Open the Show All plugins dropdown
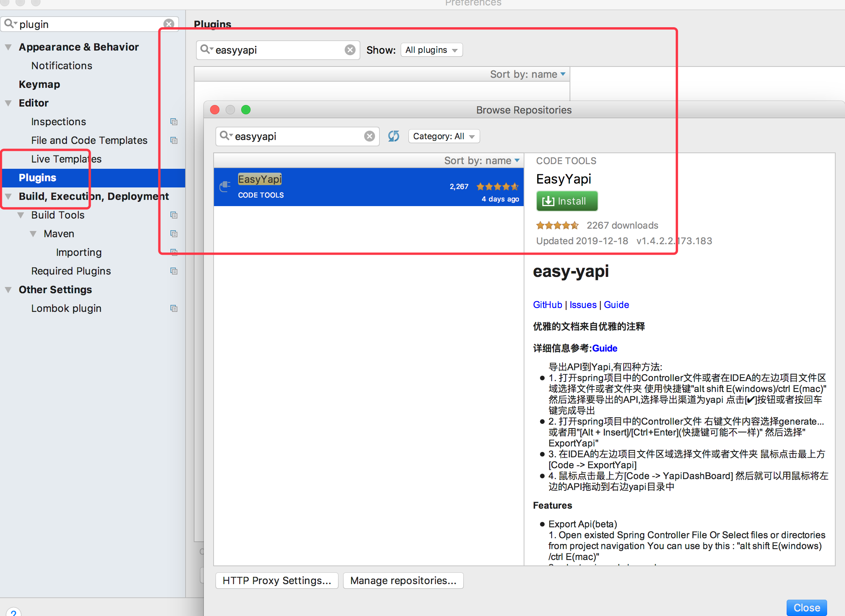 [x=431, y=50]
